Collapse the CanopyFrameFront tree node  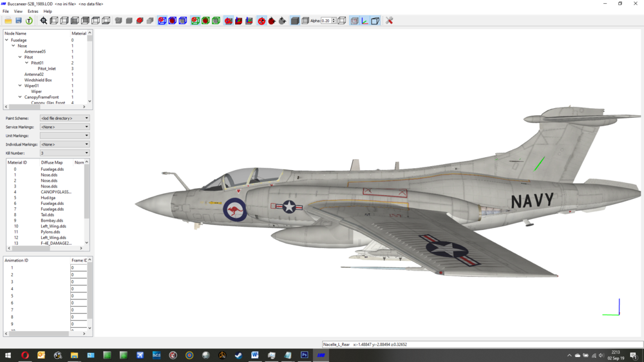tap(20, 97)
